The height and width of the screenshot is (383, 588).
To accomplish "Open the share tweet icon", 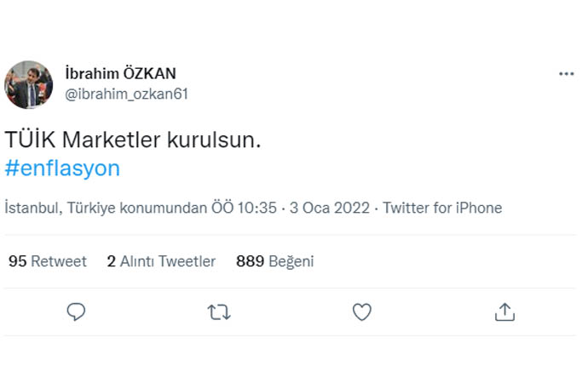I will 504,312.
